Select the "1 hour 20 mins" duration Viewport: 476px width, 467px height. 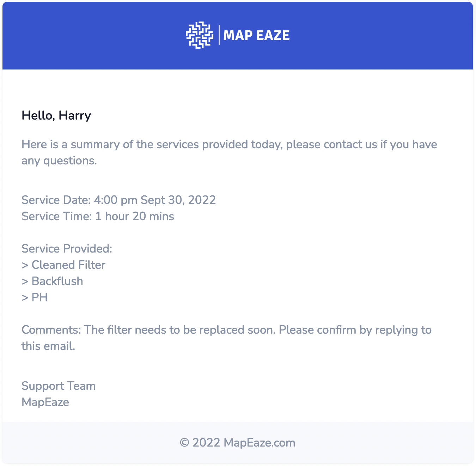(x=135, y=216)
